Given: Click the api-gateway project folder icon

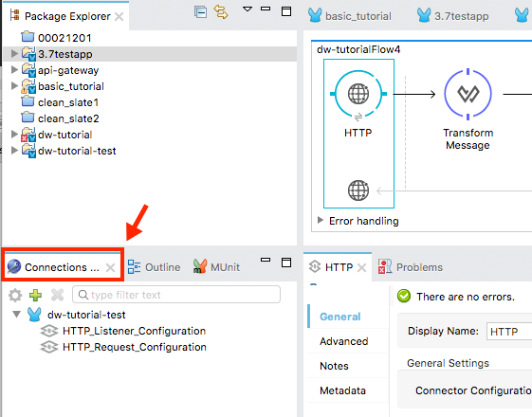Looking at the screenshot, I should click(x=28, y=70).
